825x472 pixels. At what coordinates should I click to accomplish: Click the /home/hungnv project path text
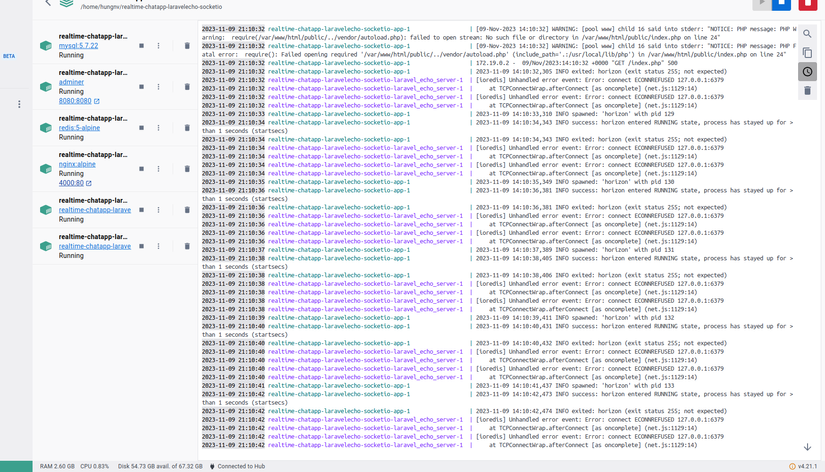pyautogui.click(x=151, y=7)
